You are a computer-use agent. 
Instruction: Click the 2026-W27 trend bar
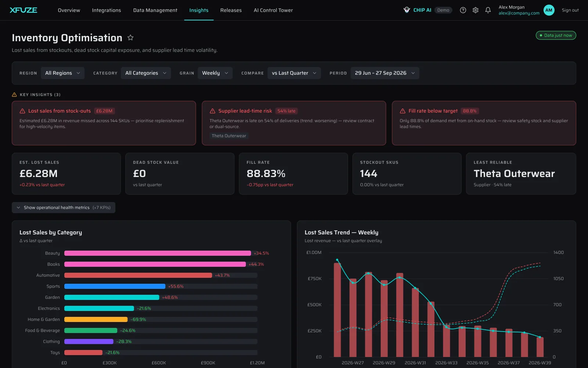click(x=353, y=318)
